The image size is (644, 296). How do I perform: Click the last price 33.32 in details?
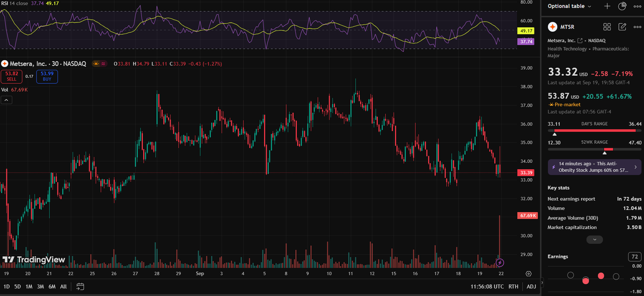click(x=562, y=72)
